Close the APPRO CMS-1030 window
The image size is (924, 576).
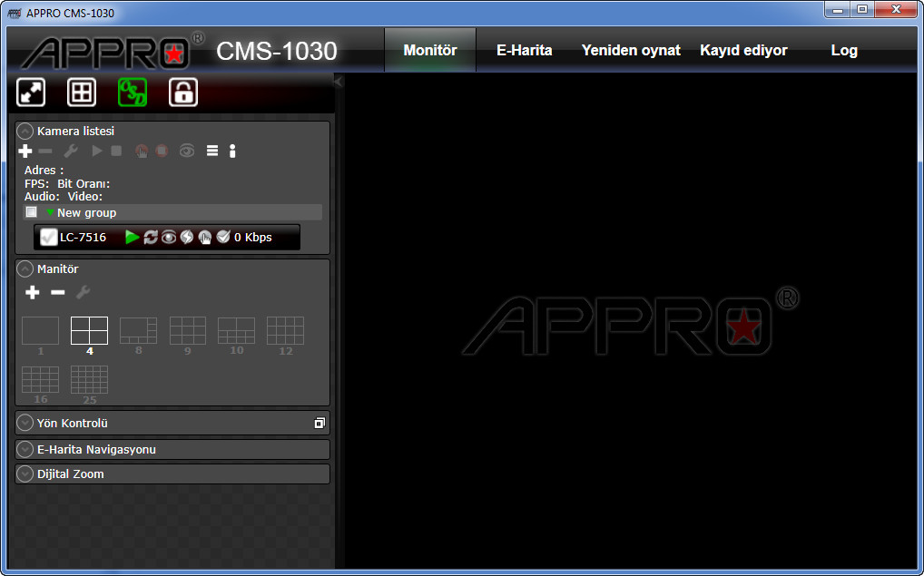(x=897, y=9)
